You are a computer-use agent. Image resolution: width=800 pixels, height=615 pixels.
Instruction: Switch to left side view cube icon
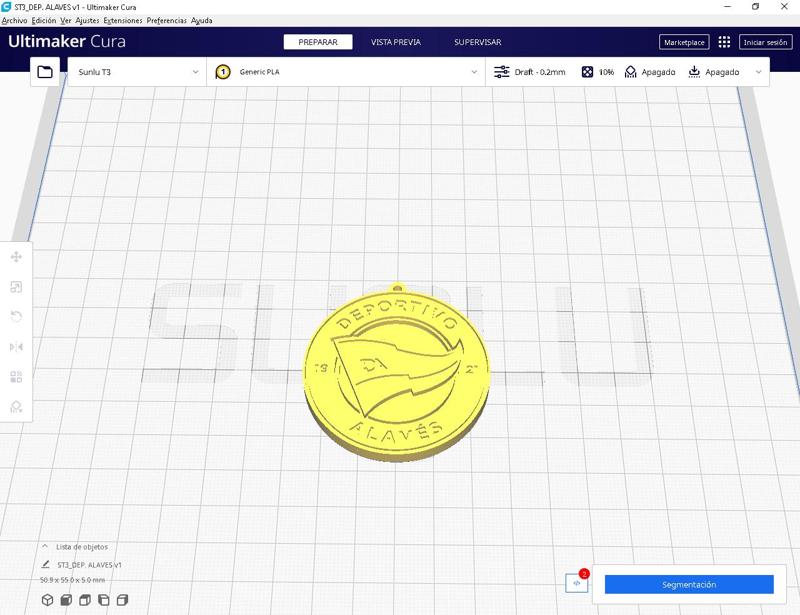coord(104,600)
